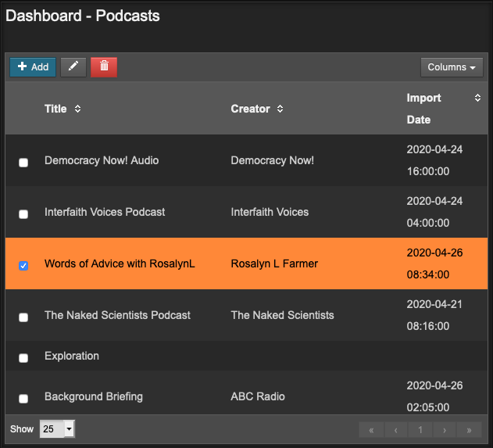
Task: Go to previous page arrow
Action: pos(396,429)
